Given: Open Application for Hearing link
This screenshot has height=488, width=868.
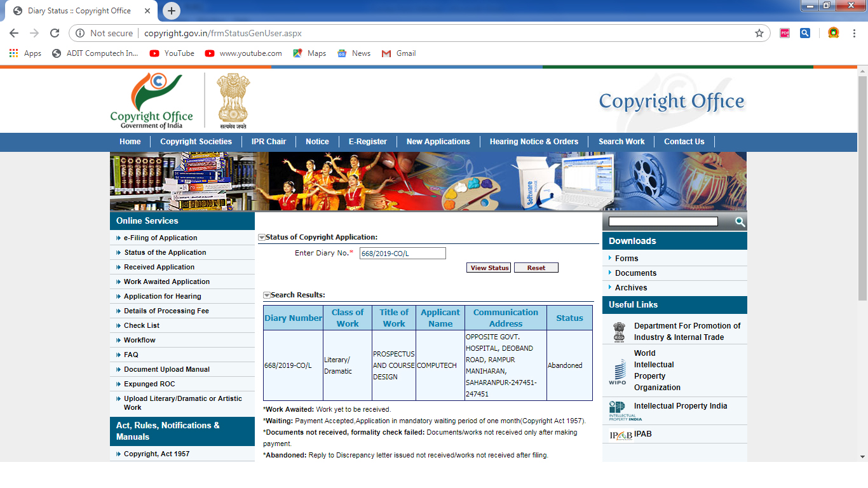Looking at the screenshot, I should coord(163,296).
